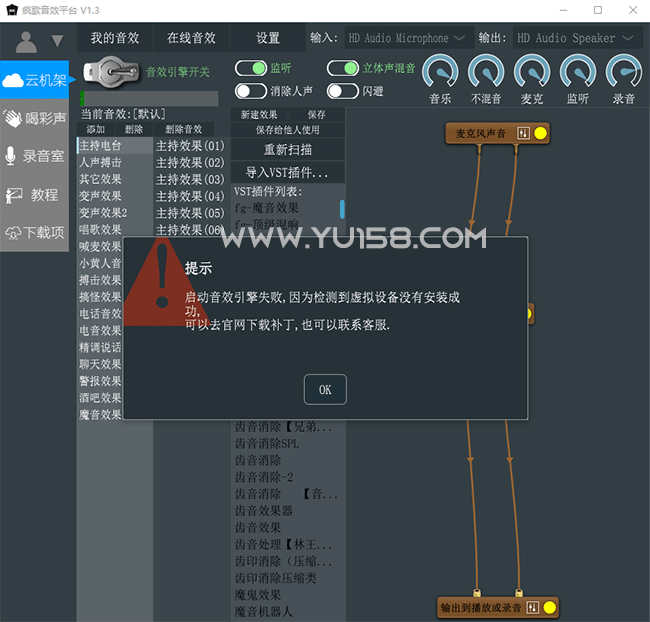Click the audio level meter bar
Image resolution: width=650 pixels, height=622 pixels.
(x=149, y=99)
